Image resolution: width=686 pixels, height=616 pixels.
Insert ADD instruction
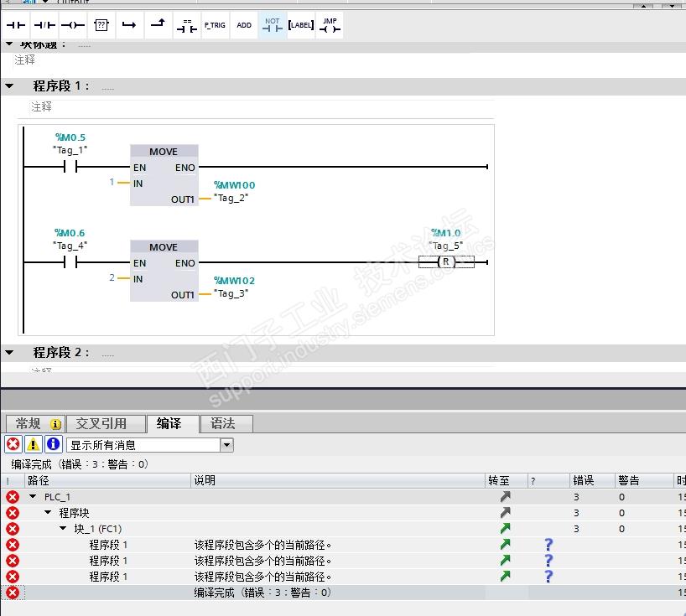tap(244, 25)
